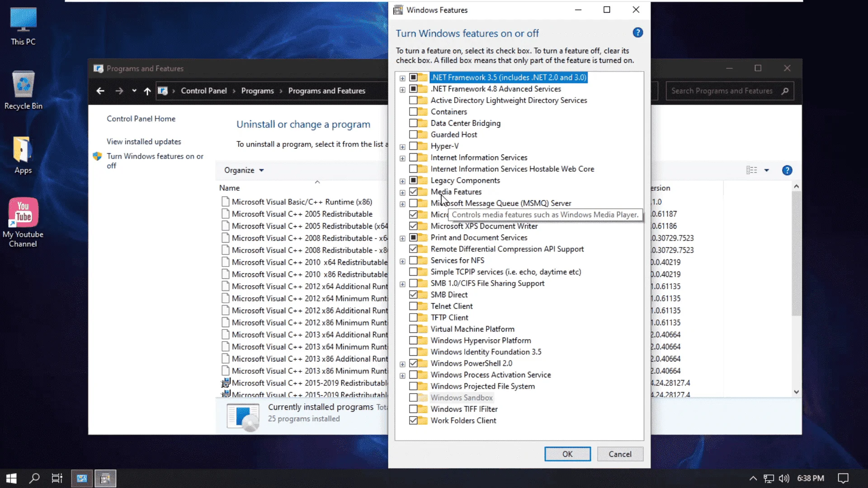Screen dimensions: 868x488
Task: Sort programs by Name column header
Action: (x=230, y=188)
